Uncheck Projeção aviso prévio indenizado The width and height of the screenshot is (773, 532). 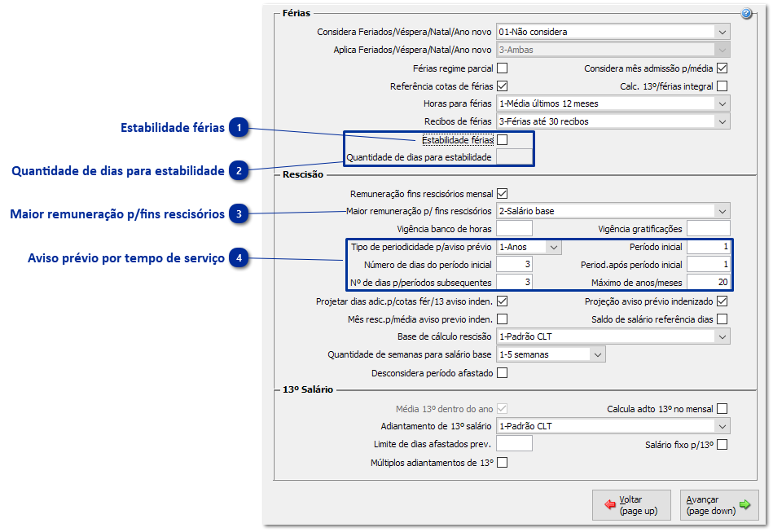(722, 301)
